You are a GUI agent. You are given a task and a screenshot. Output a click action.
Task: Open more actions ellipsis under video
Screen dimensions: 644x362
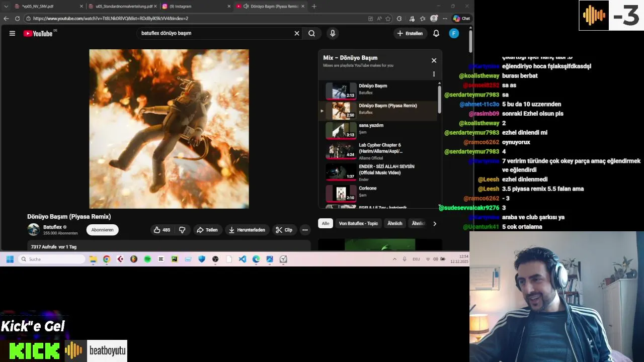point(305,230)
